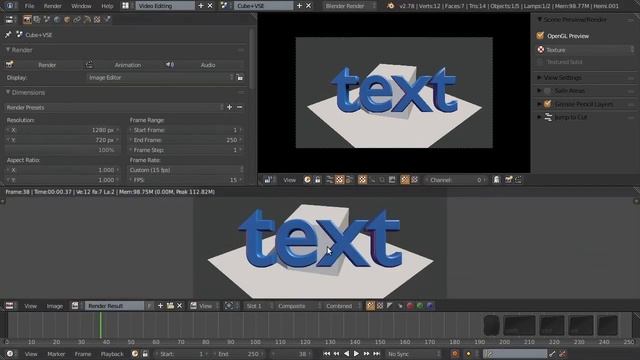The height and width of the screenshot is (360, 640).
Task: Open the Texture properties checker tab
Action: [x=97, y=20]
